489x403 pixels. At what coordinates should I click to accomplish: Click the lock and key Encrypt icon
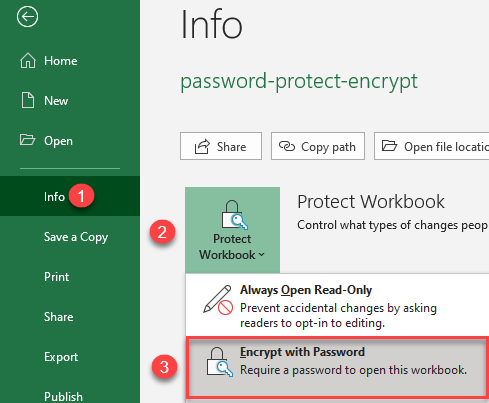point(219,362)
